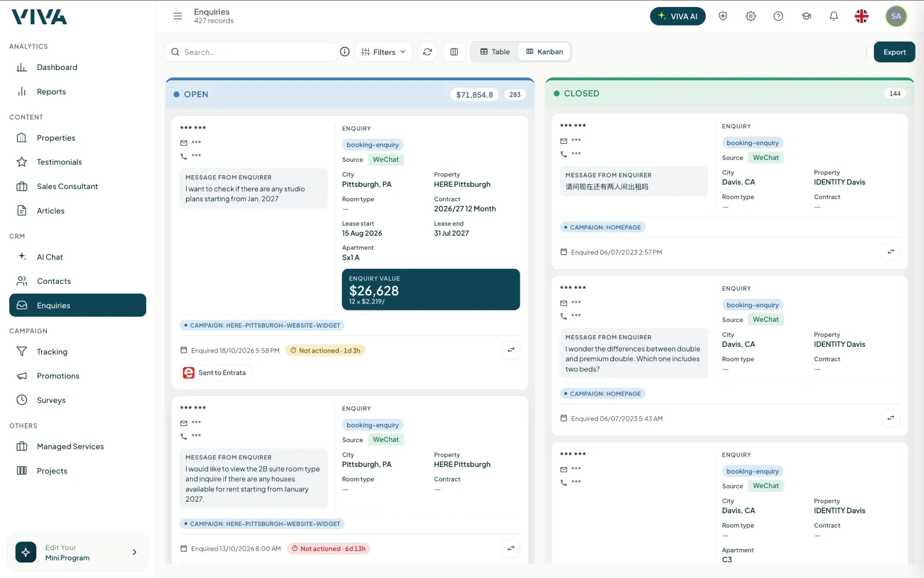Click the search info icon
This screenshot has width=924, height=578.
(x=345, y=51)
